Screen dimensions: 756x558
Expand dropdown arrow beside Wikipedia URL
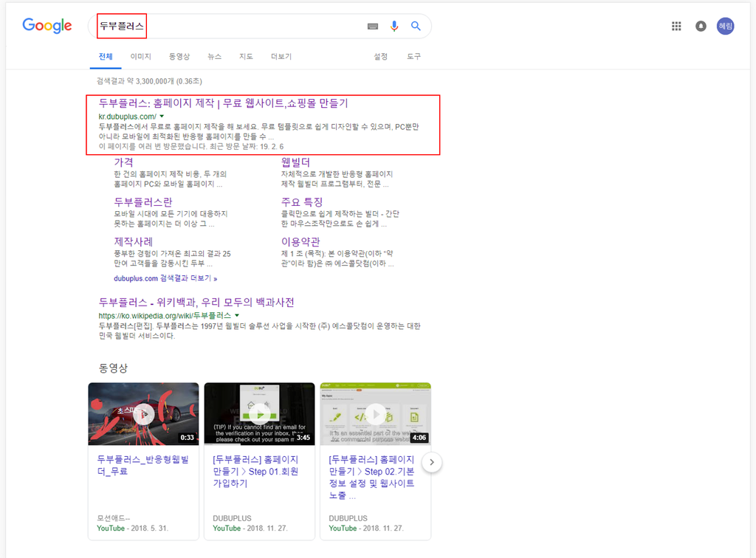pos(237,315)
